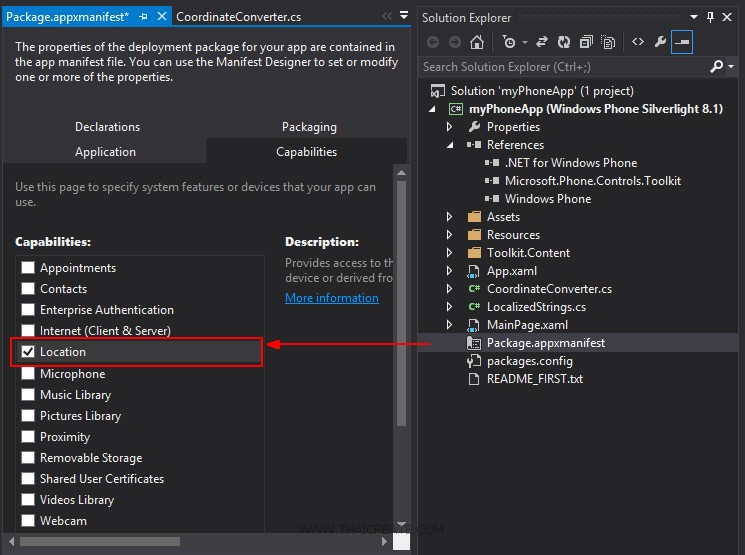Click the capabilities page vertical scrollbar
This screenshot has height=555, width=745.
[403, 300]
